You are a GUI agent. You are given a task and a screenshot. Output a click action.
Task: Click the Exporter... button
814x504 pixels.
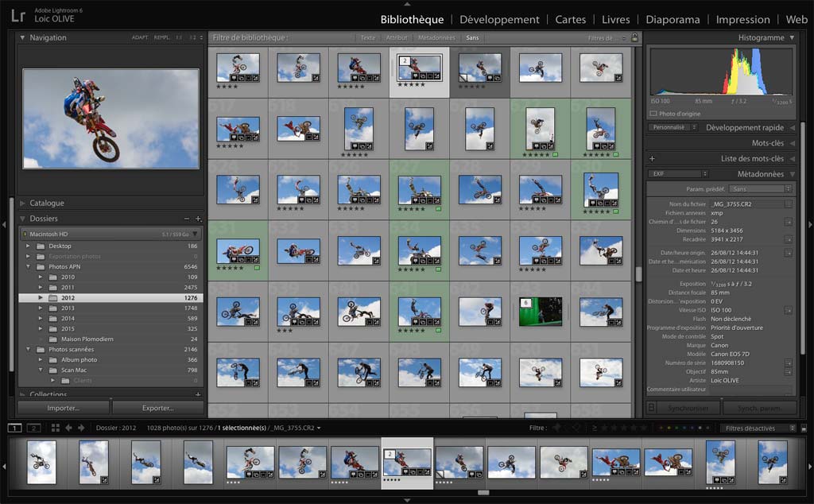click(157, 408)
